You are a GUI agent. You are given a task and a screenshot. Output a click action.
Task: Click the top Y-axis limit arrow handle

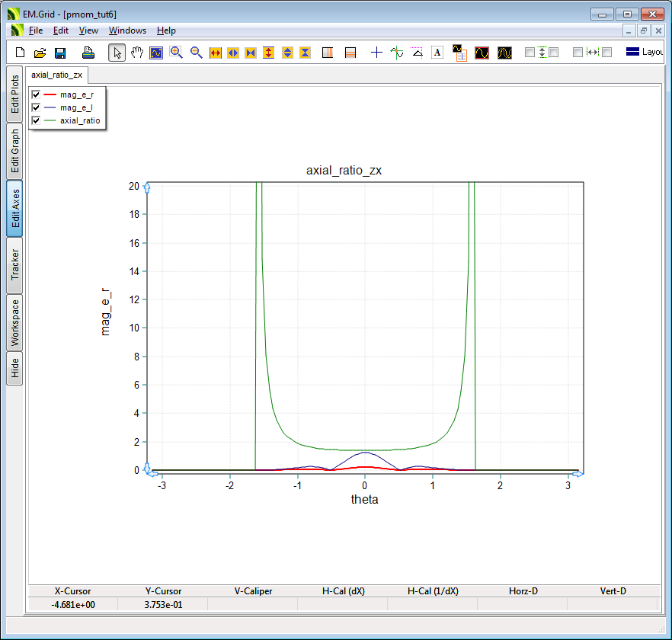[x=147, y=187]
